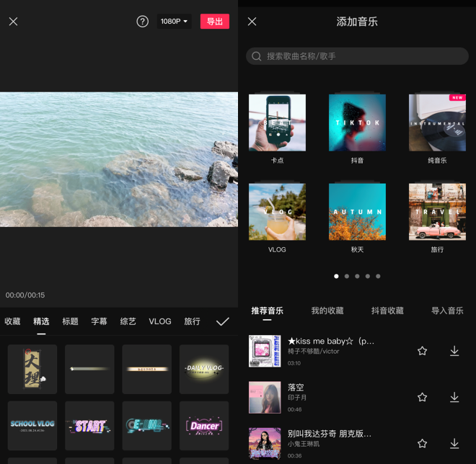This screenshot has height=464, width=476.
Task: Choose the 大理 calligraphy text template
Action: (x=32, y=370)
